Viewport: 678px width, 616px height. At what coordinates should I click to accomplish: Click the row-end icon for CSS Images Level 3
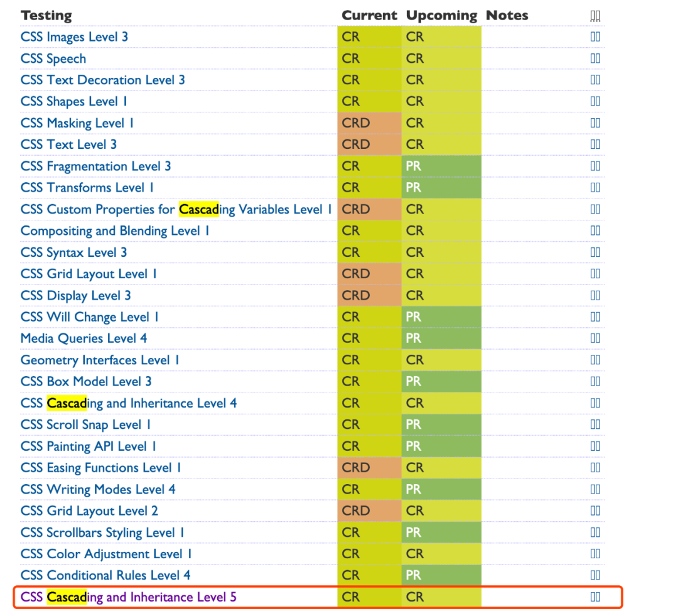[595, 37]
